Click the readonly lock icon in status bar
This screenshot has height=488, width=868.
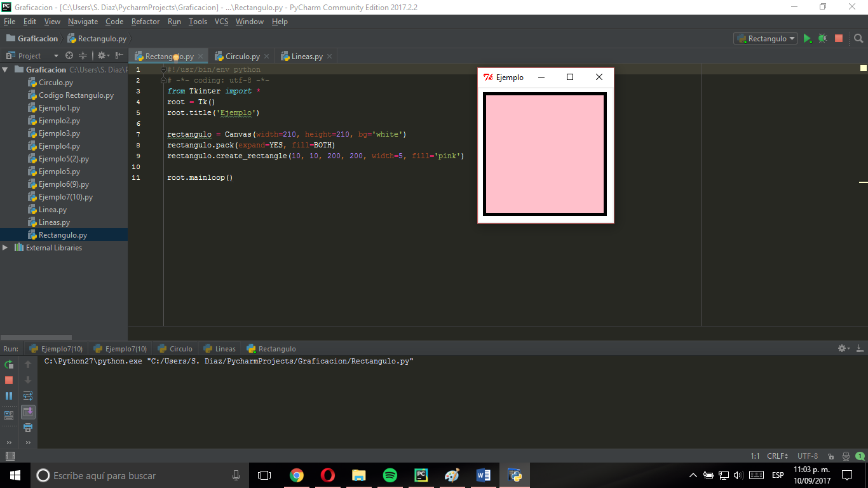(831, 456)
